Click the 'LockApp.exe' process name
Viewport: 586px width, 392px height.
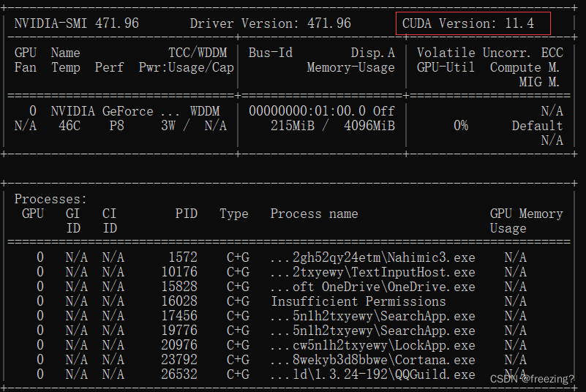click(435, 345)
